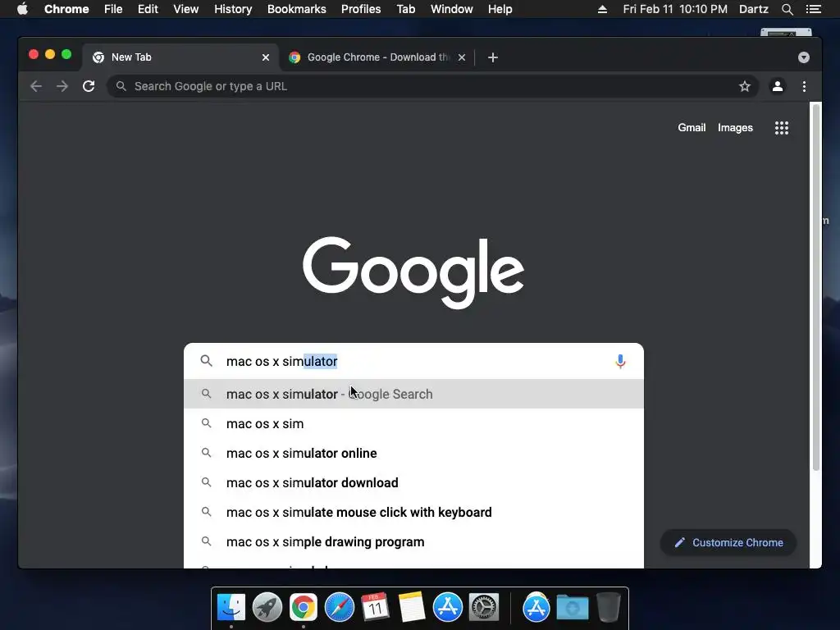
Task: Open Spotlight search in menu bar
Action: pos(787,9)
